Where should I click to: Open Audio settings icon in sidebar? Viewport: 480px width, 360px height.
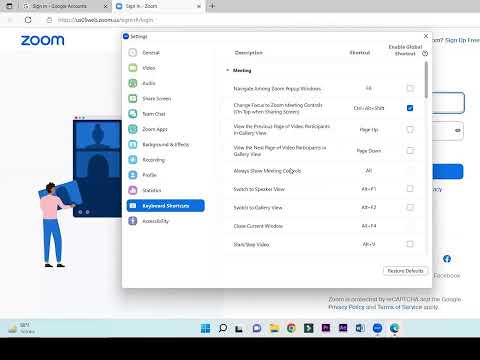(x=133, y=83)
